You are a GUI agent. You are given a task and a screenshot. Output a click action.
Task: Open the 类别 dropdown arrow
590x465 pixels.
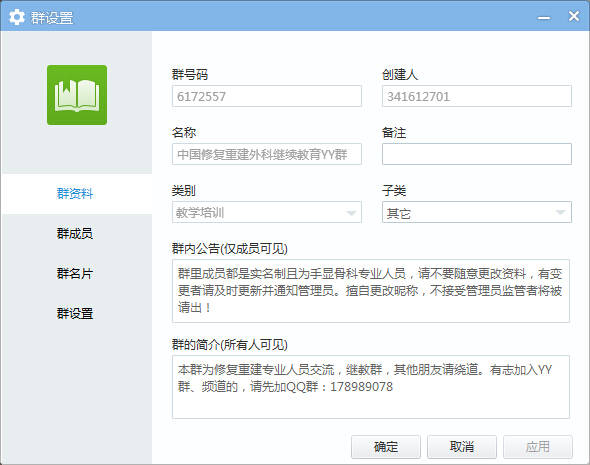pos(351,213)
